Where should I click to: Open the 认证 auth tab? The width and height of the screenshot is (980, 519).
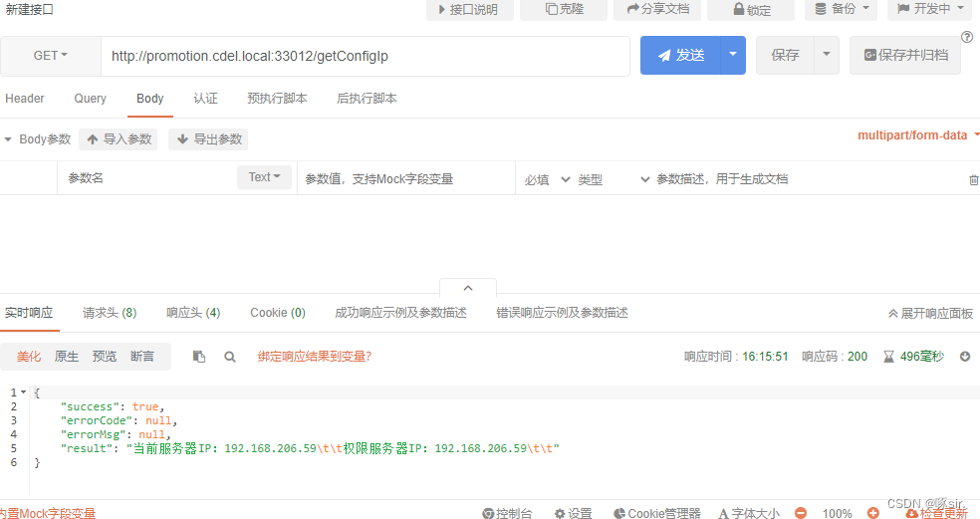tap(205, 99)
